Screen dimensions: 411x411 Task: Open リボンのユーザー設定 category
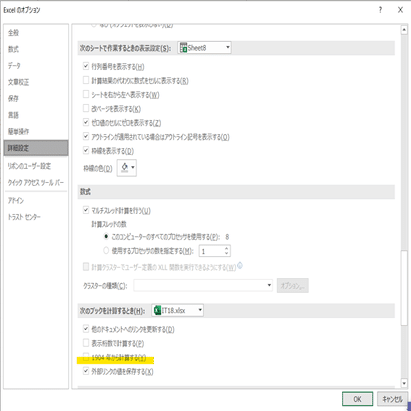pos(29,166)
